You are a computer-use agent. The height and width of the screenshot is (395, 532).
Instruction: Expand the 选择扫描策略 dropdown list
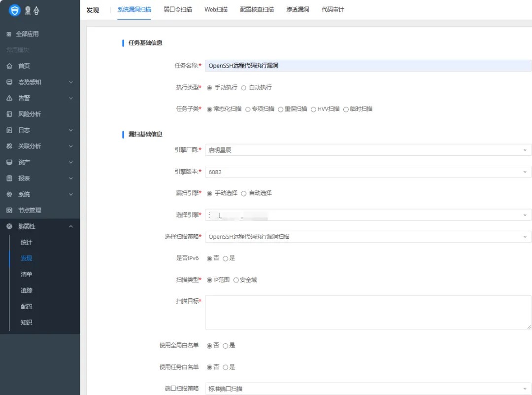(367, 237)
